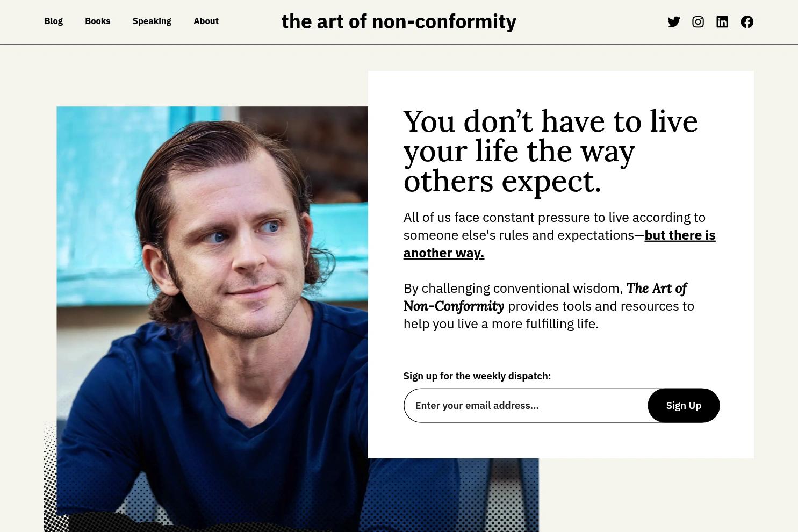The width and height of the screenshot is (798, 532).
Task: Return home via the site title
Action: click(399, 21)
